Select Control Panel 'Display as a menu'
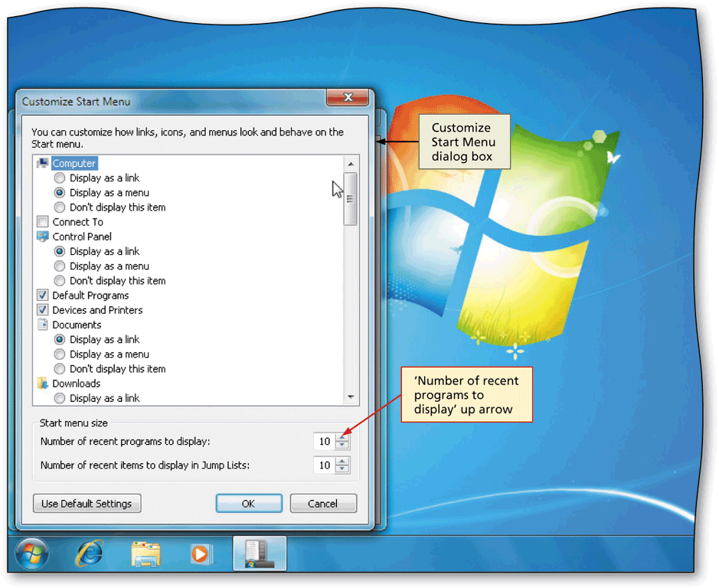Screen dimensions: 719x588 click(60, 266)
